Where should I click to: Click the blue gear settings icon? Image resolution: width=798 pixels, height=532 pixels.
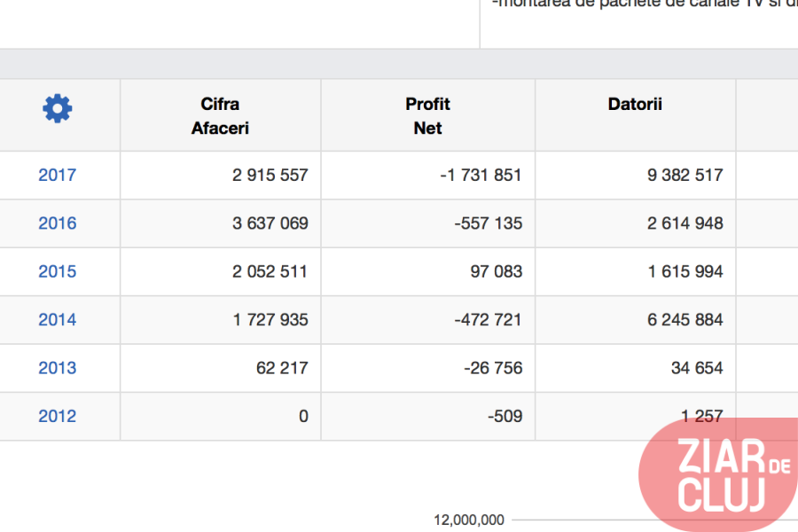[58, 108]
